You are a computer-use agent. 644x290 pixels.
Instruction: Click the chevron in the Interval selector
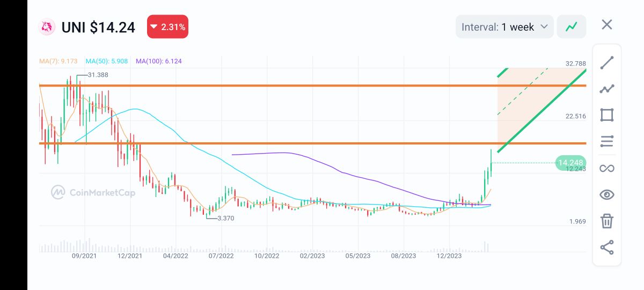click(x=544, y=27)
